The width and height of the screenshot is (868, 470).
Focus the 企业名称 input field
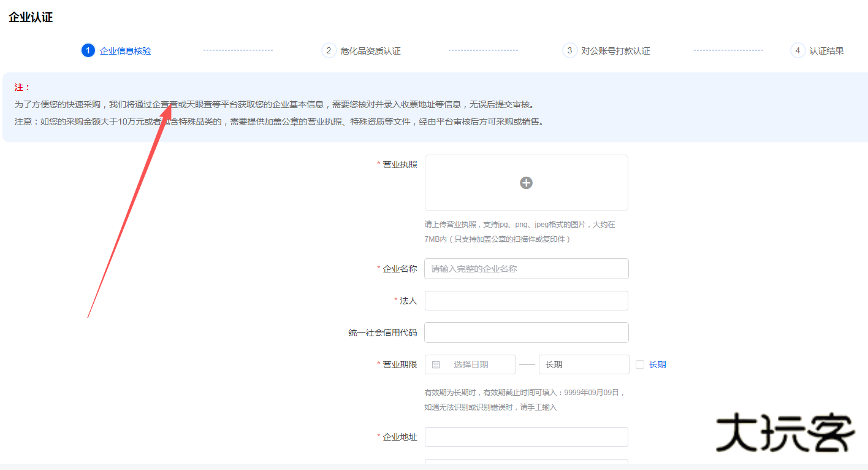point(526,269)
